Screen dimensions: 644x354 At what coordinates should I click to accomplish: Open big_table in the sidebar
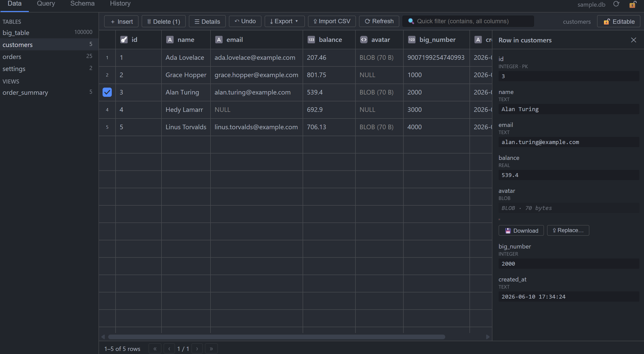(49, 32)
